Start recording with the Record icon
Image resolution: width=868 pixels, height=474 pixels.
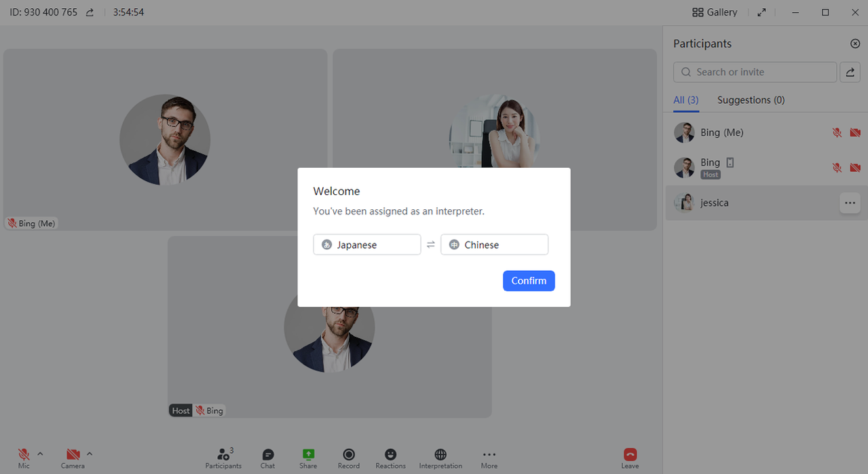(349, 455)
